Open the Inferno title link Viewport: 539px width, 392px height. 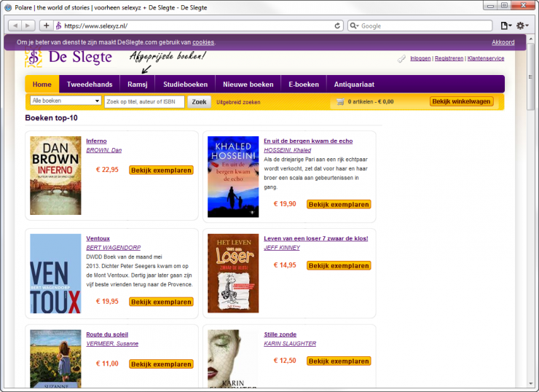(x=96, y=141)
